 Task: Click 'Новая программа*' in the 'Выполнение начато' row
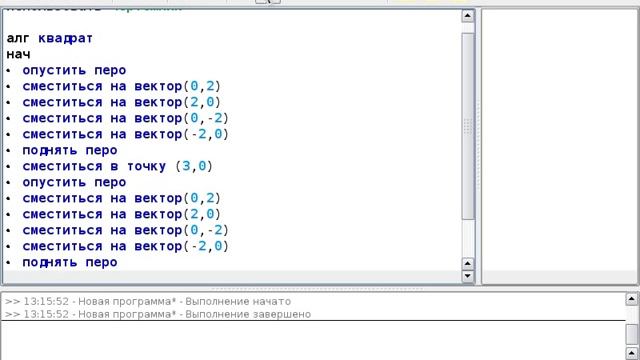pyautogui.click(x=127, y=302)
